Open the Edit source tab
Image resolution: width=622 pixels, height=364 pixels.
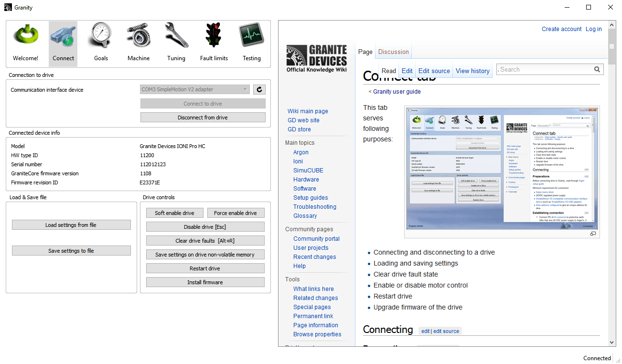tap(434, 71)
